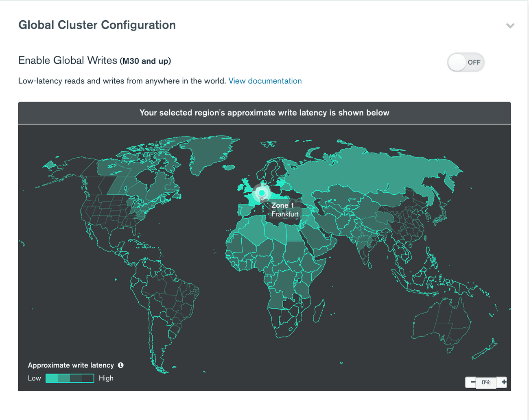This screenshot has height=420, width=529.
Task: Toggle Enable Global Writes switch on
Action: (x=466, y=62)
